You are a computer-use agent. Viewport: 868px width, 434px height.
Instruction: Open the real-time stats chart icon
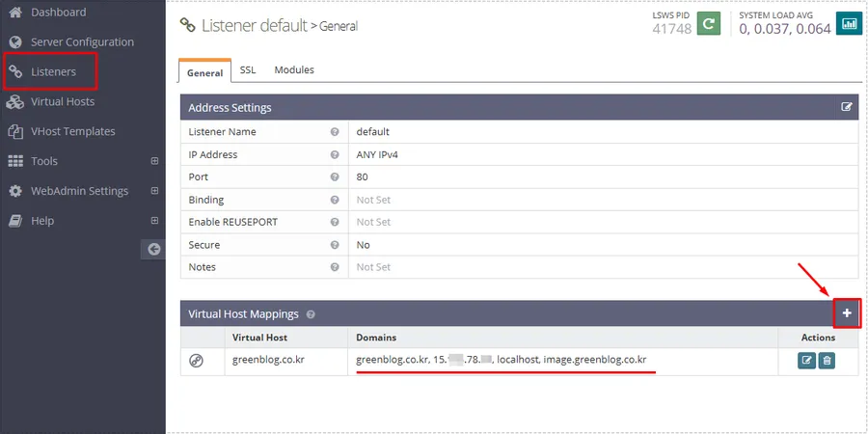pyautogui.click(x=849, y=23)
